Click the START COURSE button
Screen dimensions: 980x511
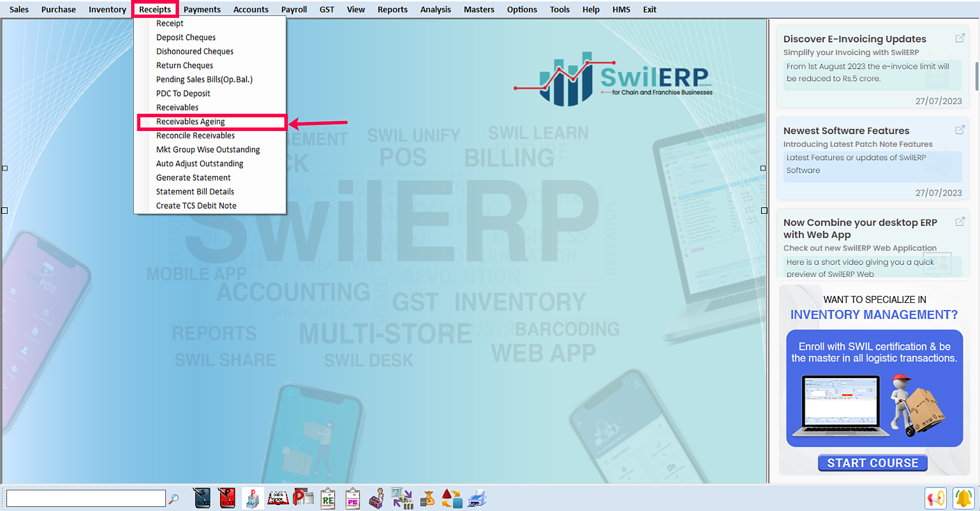[x=872, y=463]
